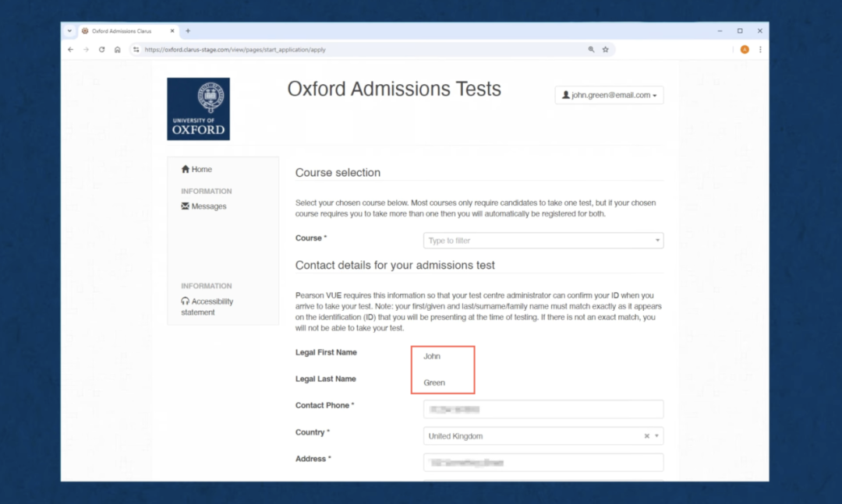Screen dimensions: 842x504
Task: Open the orange browser profile avatar
Action: [x=745, y=49]
